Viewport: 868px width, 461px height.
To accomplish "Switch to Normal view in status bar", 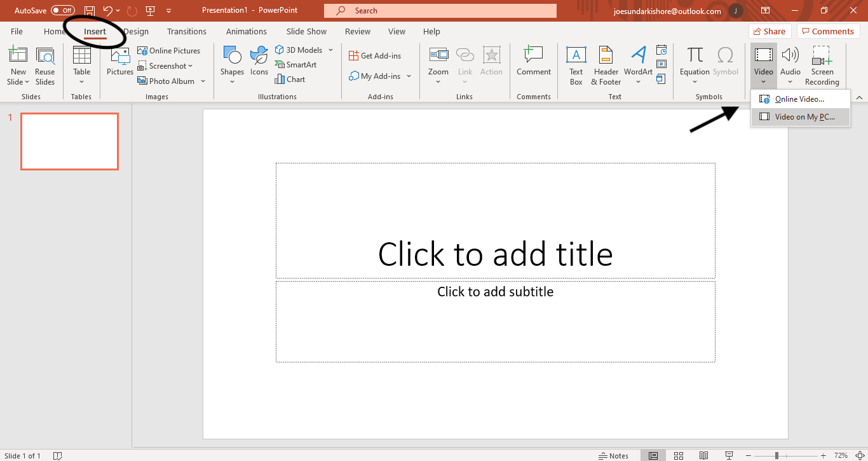I will tap(653, 455).
